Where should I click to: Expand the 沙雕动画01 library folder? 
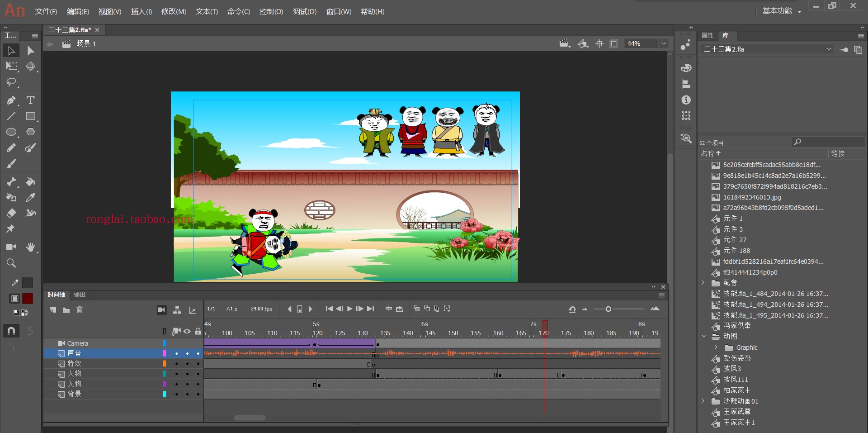point(703,401)
